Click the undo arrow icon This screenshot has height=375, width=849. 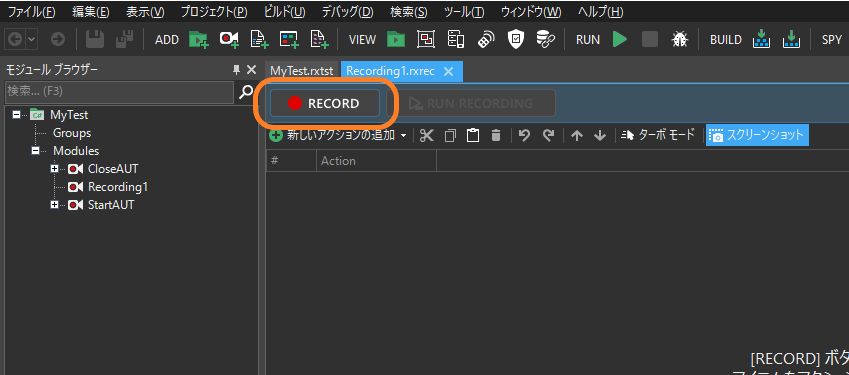click(524, 135)
